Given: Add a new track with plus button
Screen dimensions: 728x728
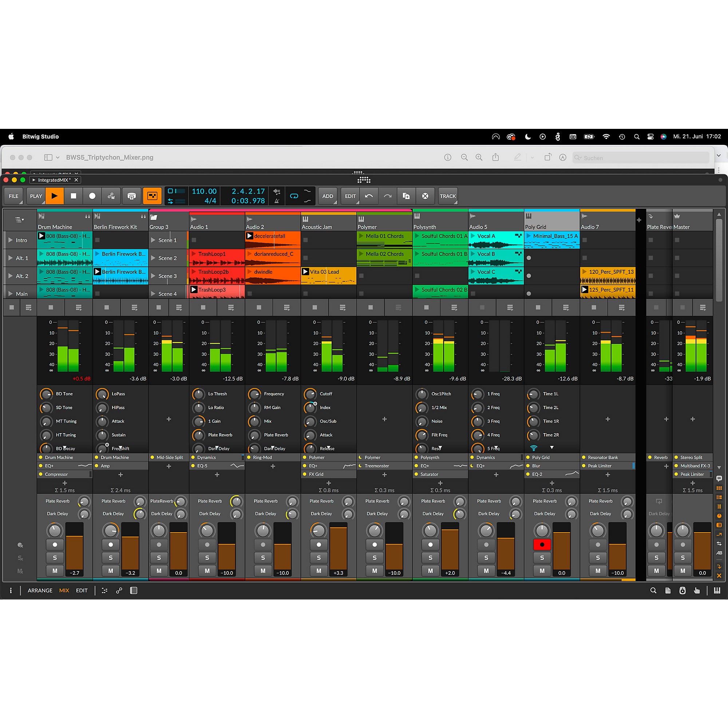Looking at the screenshot, I should [x=639, y=220].
